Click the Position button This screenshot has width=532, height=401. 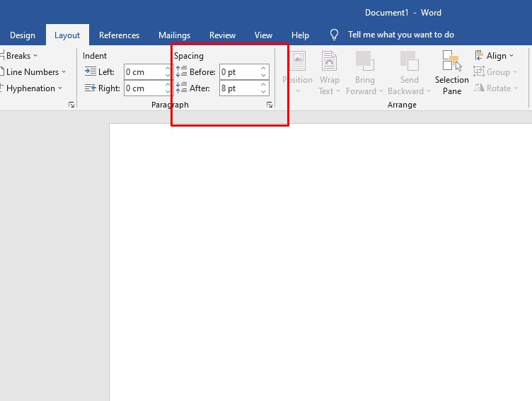coord(298,72)
